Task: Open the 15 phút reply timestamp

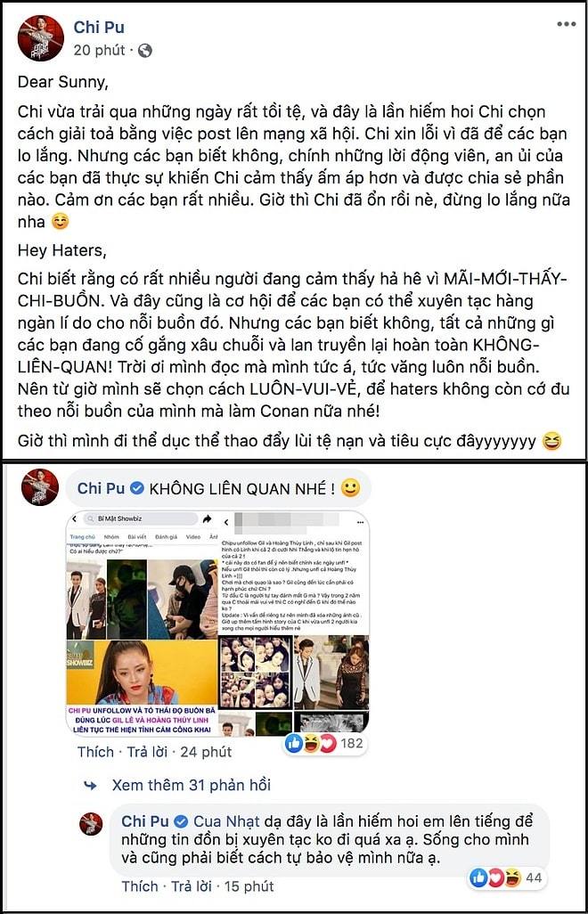Action: coord(249,886)
